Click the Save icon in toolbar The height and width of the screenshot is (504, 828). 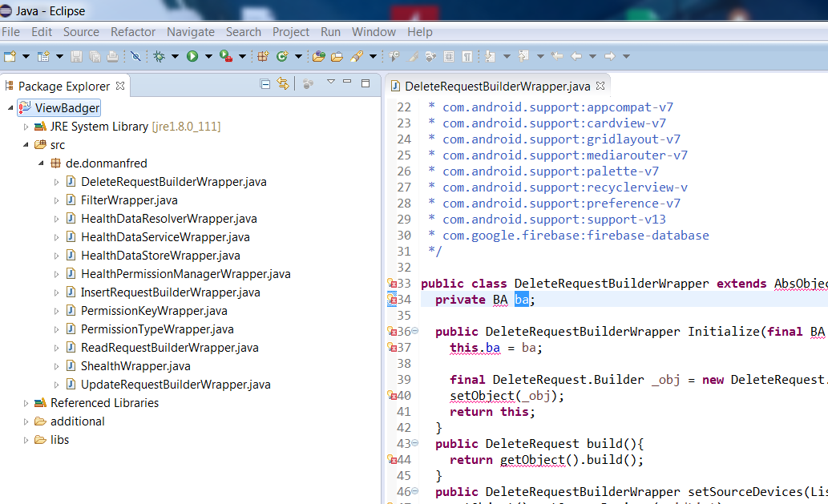point(77,56)
